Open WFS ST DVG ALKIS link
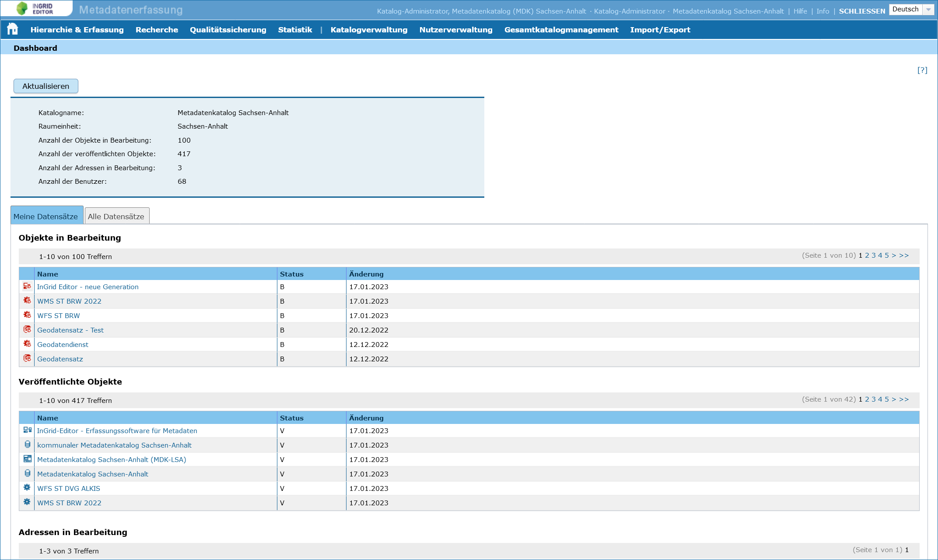The height and width of the screenshot is (560, 938). pyautogui.click(x=69, y=488)
